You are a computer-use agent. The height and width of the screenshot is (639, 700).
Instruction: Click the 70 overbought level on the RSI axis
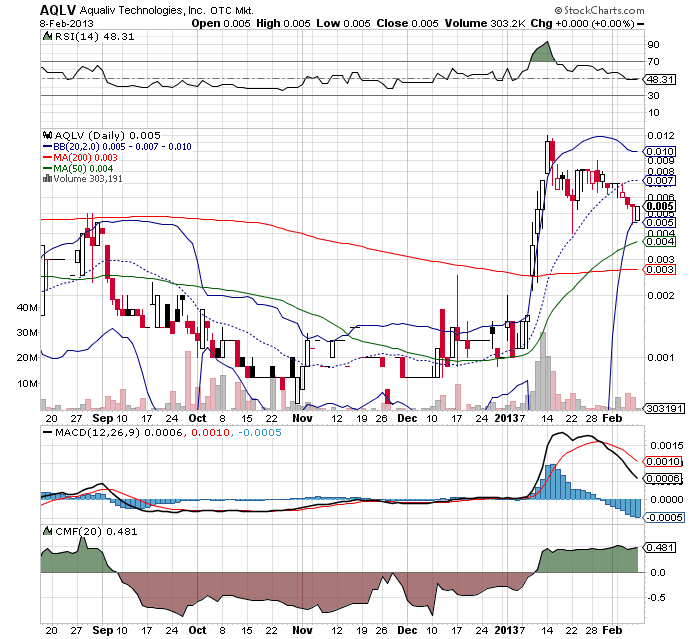(x=653, y=61)
